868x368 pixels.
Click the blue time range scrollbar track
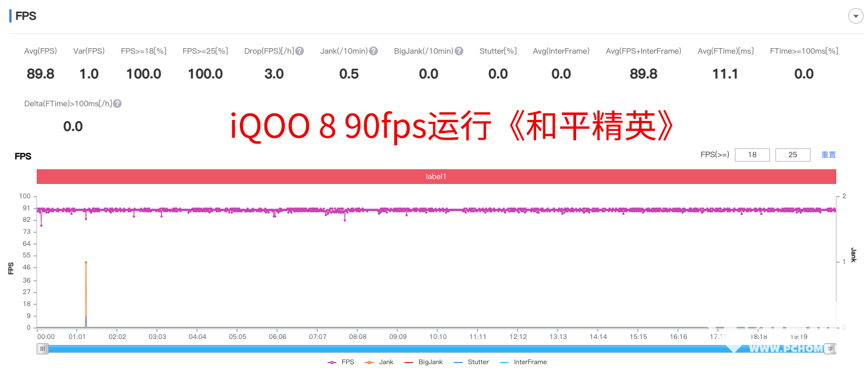tap(436, 349)
